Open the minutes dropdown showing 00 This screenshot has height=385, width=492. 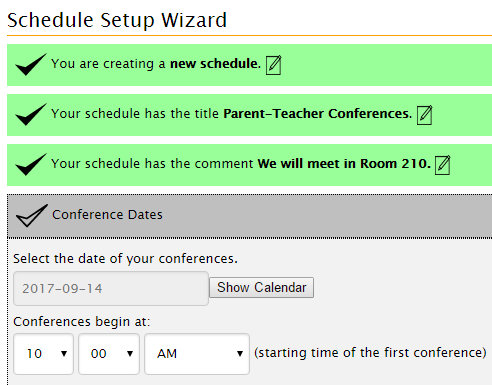[109, 354]
